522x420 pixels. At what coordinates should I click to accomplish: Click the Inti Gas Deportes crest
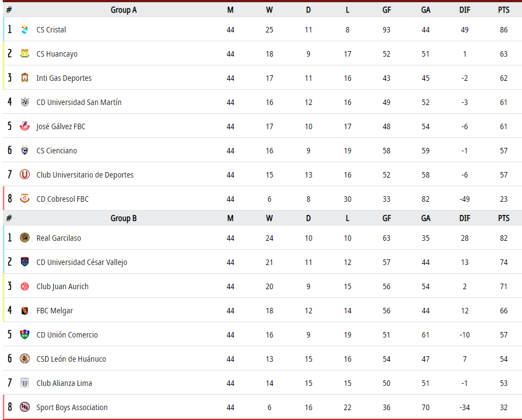(x=25, y=78)
